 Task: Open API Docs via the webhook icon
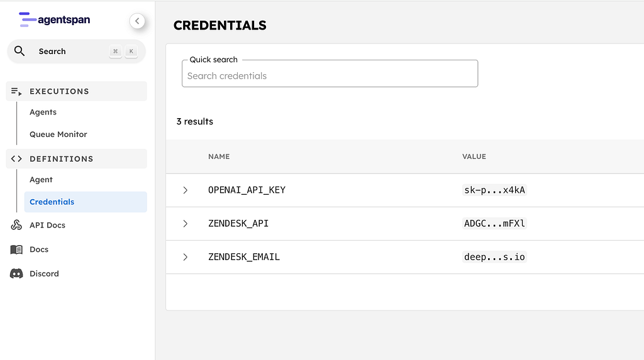16,225
